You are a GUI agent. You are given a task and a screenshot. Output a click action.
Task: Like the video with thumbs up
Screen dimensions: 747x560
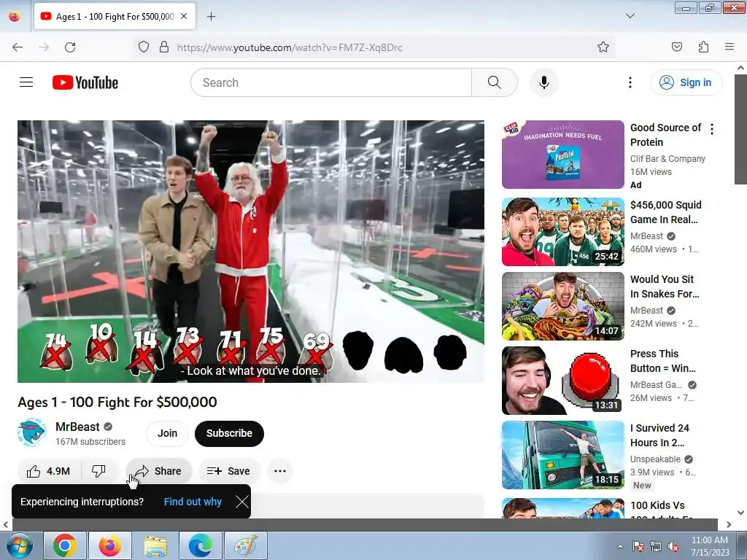point(48,471)
